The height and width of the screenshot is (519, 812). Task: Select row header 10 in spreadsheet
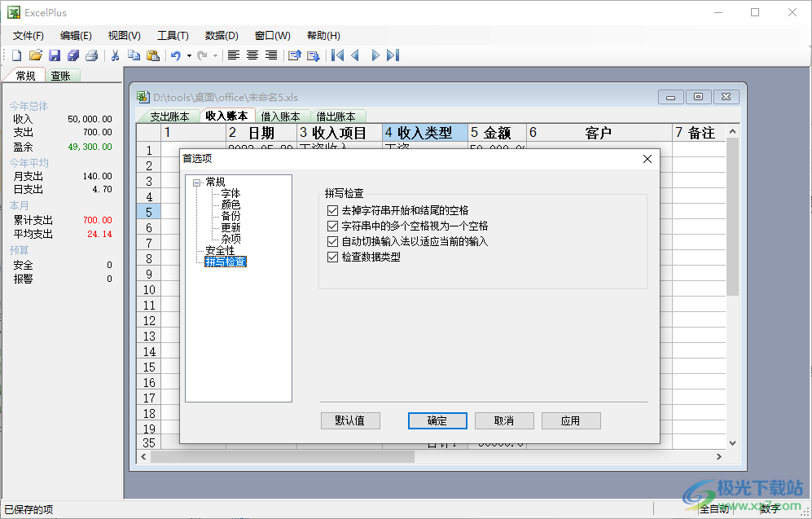click(x=149, y=289)
